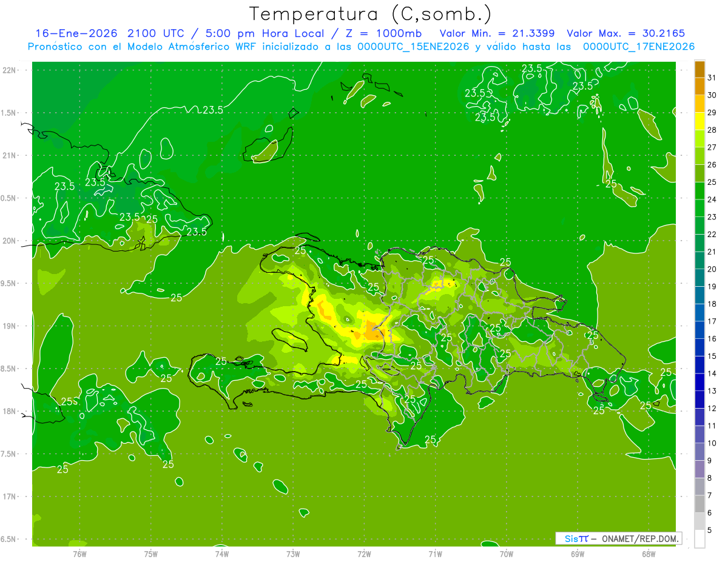
Task: Click the purple colorbar swatch between 9 and 10
Action: 699,452
